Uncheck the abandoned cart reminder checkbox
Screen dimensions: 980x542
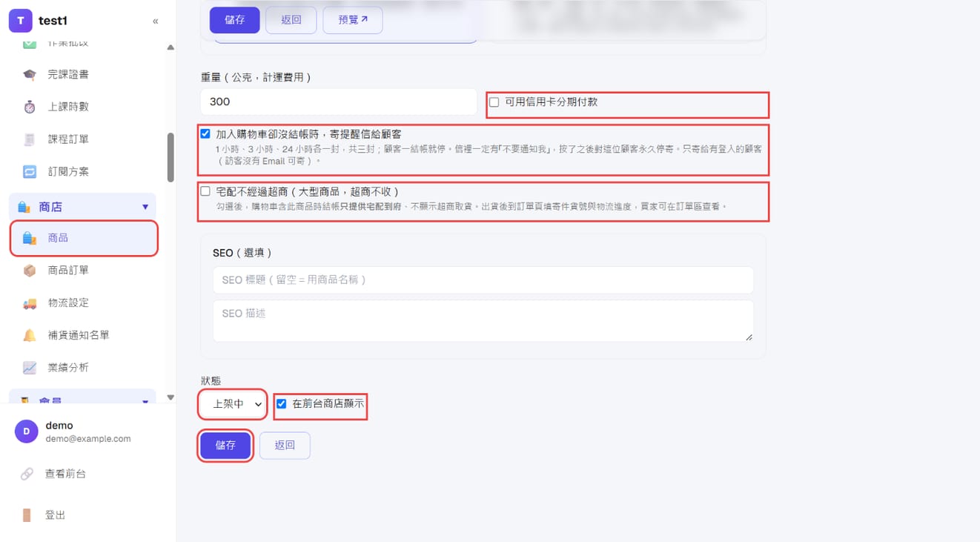click(x=205, y=134)
